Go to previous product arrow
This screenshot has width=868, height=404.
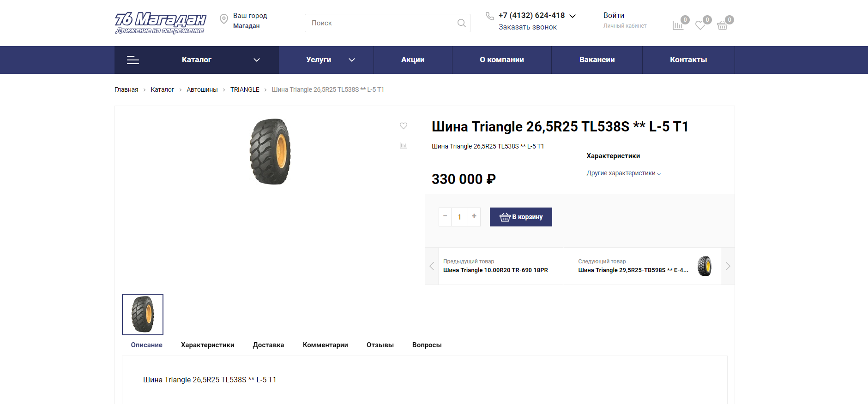pos(432,266)
